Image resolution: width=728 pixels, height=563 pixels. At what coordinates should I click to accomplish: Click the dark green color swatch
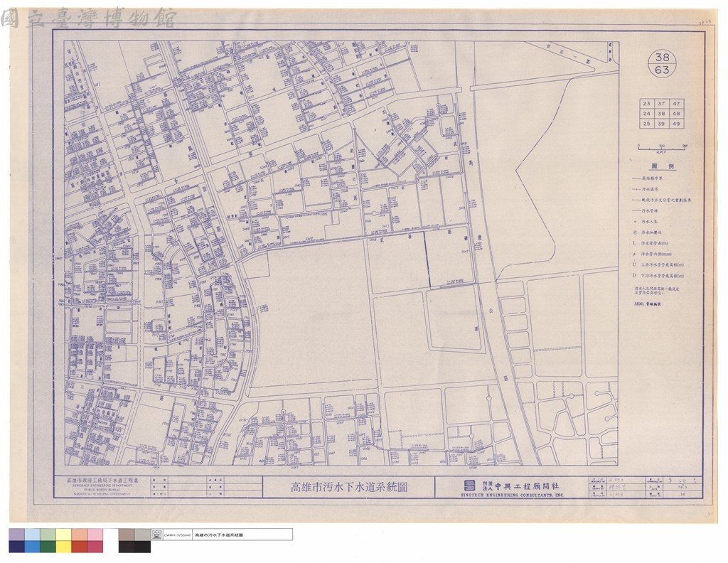tap(48, 547)
